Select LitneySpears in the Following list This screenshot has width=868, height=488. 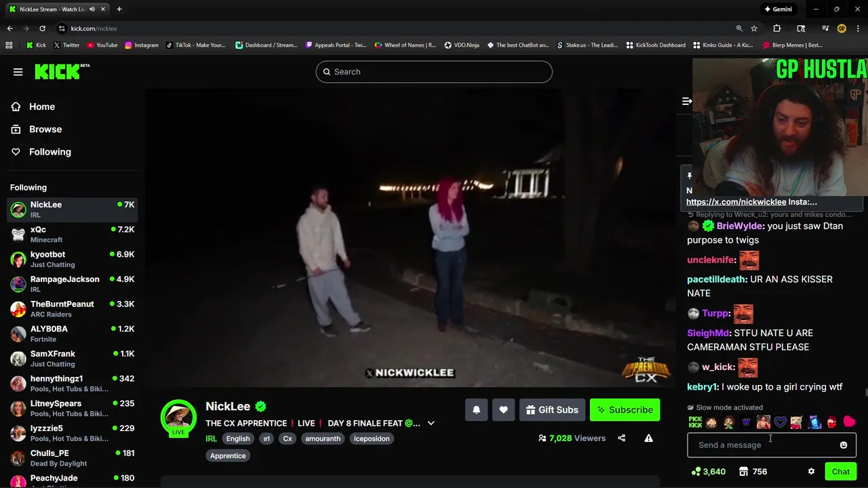(73, 408)
